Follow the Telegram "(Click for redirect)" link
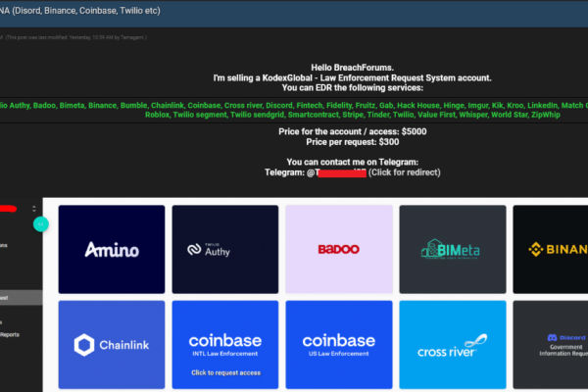The width and height of the screenshot is (588, 392). click(x=404, y=172)
